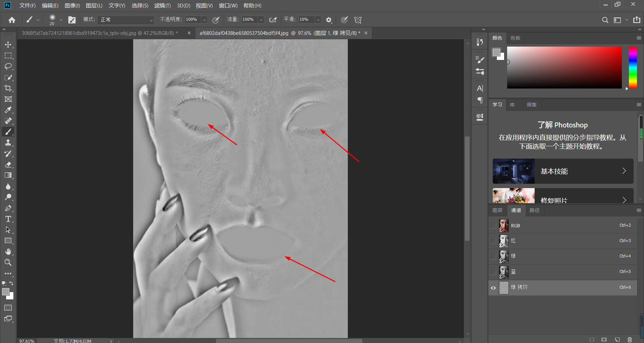Open the 滤镜(T) menu
Image resolution: width=644 pixels, height=343 pixels.
coord(162,6)
